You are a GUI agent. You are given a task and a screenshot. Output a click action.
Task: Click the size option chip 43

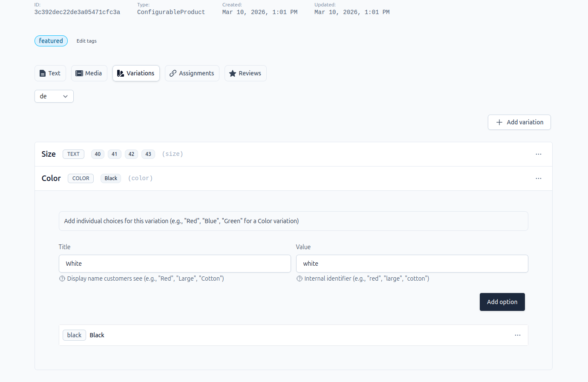tap(148, 154)
